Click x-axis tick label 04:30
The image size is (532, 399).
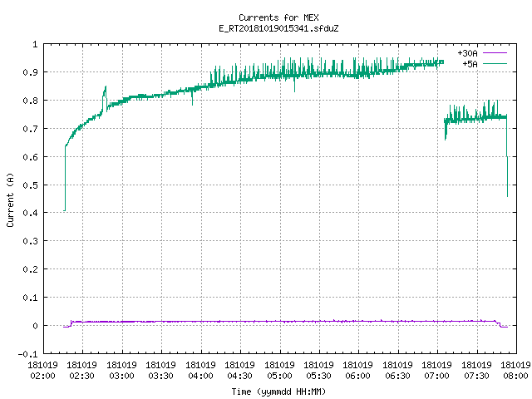[x=239, y=376]
